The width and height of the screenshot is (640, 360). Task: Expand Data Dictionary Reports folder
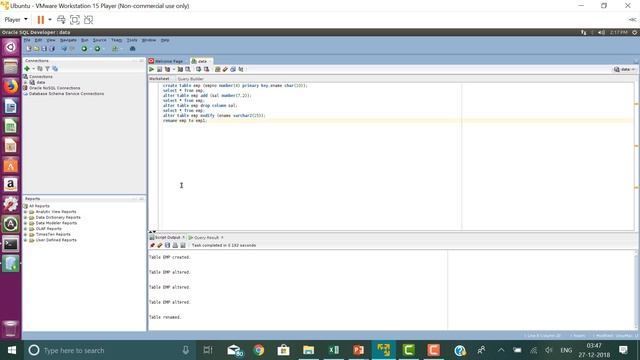(25, 218)
